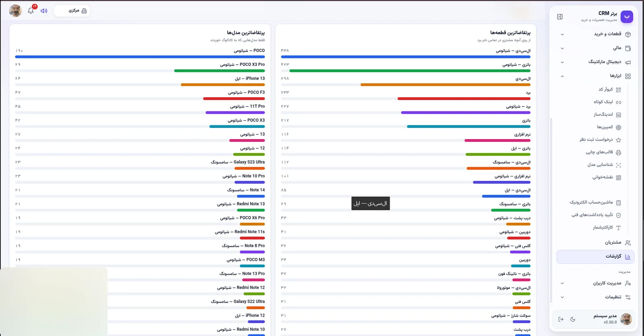
Task: Open the notifications bell
Action: click(x=31, y=11)
